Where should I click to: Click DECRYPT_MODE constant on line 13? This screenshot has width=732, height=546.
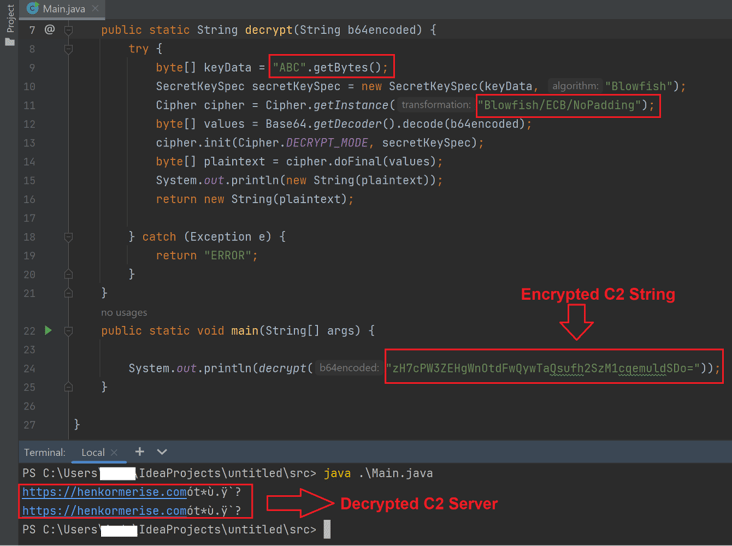coord(327,143)
